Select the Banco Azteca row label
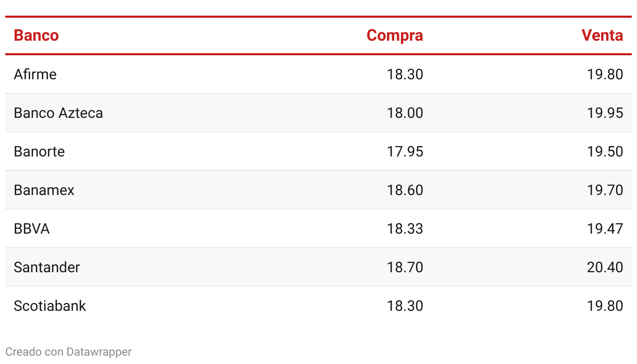This screenshot has width=637, height=364. pos(58,113)
